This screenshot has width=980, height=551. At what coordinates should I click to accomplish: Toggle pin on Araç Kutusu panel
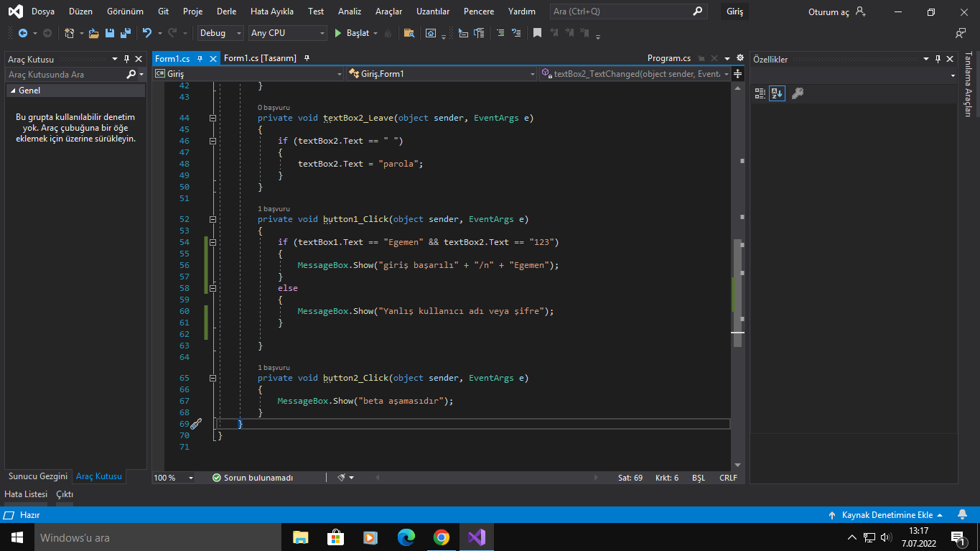click(126, 59)
